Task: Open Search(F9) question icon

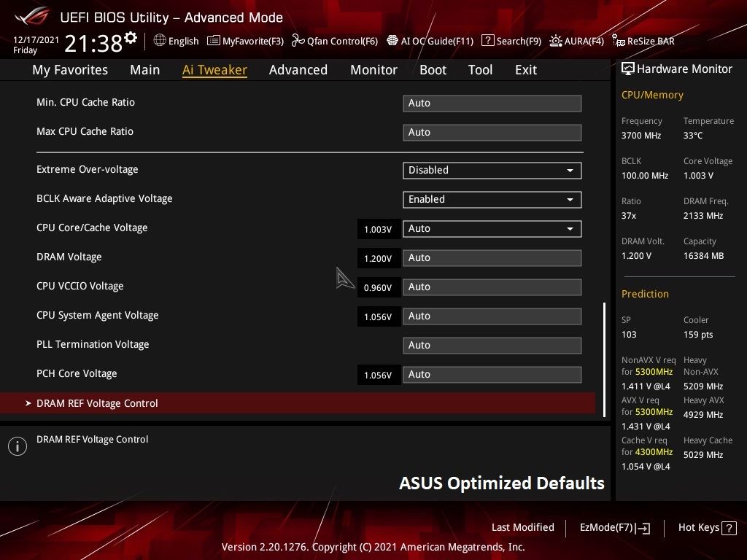Action: [x=488, y=41]
